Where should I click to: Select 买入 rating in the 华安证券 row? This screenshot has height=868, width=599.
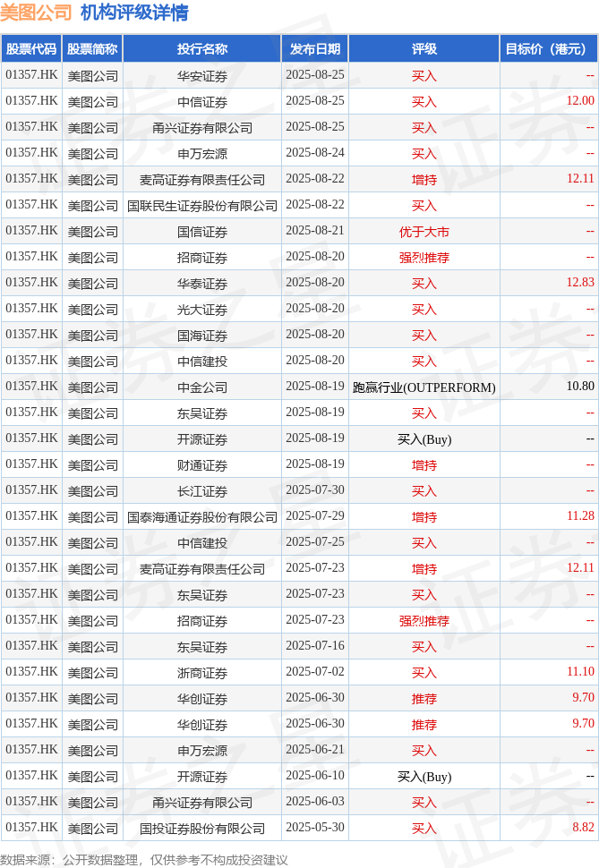click(x=424, y=76)
